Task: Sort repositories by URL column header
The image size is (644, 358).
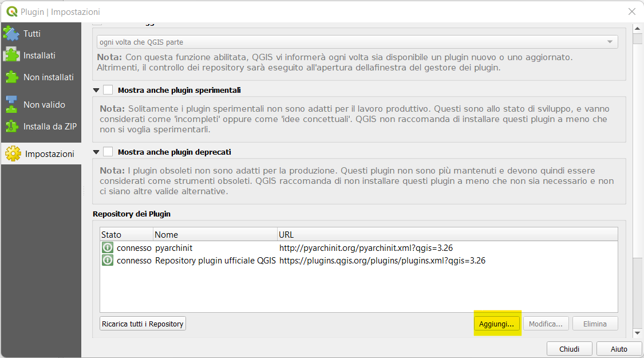Action: [447, 234]
